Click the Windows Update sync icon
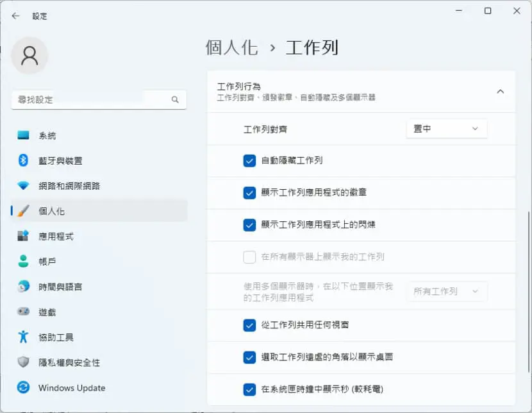The image size is (532, 413). (23, 387)
